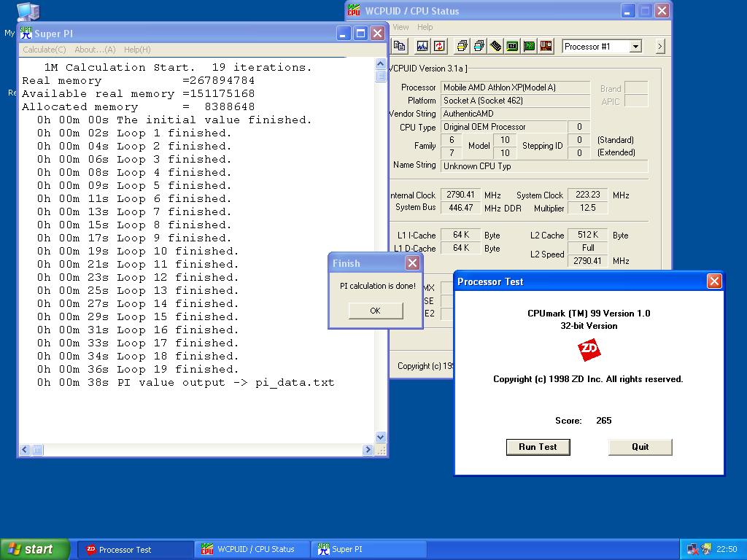
Task: Close the Finish dialog with X
Action: (x=413, y=262)
